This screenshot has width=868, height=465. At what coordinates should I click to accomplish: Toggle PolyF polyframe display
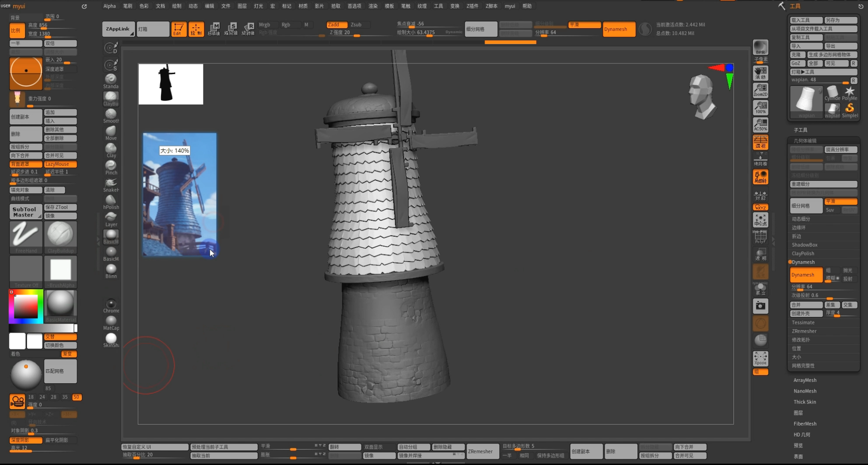pyautogui.click(x=760, y=237)
